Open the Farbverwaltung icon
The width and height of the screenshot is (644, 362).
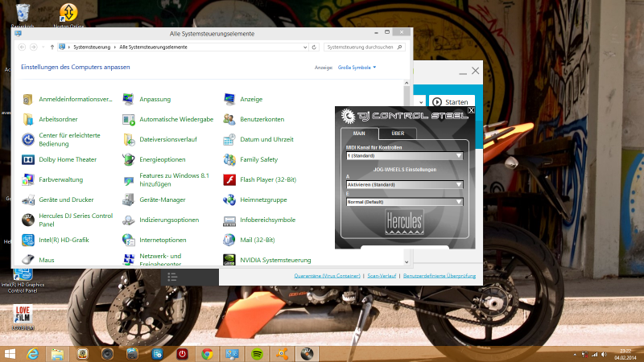[x=28, y=179]
